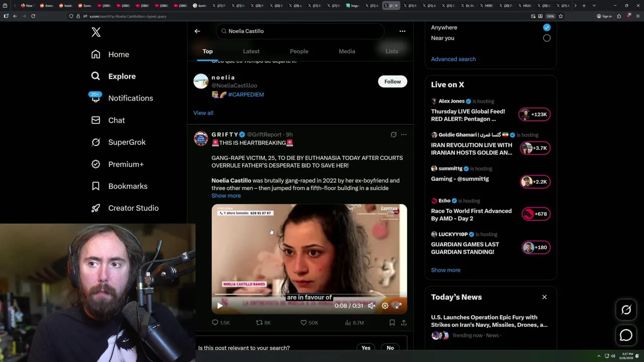Open search options three-dot menu
Screen dimensions: 644x362
coord(402,31)
